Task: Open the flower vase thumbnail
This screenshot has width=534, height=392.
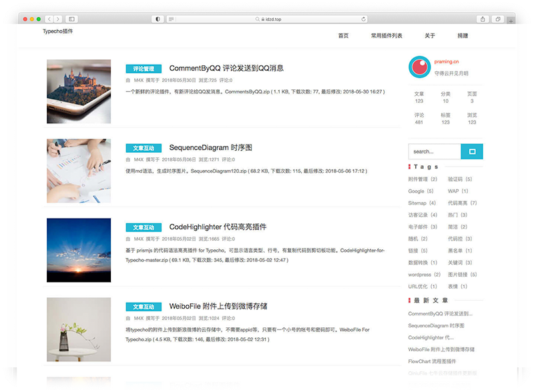Action: point(79,329)
